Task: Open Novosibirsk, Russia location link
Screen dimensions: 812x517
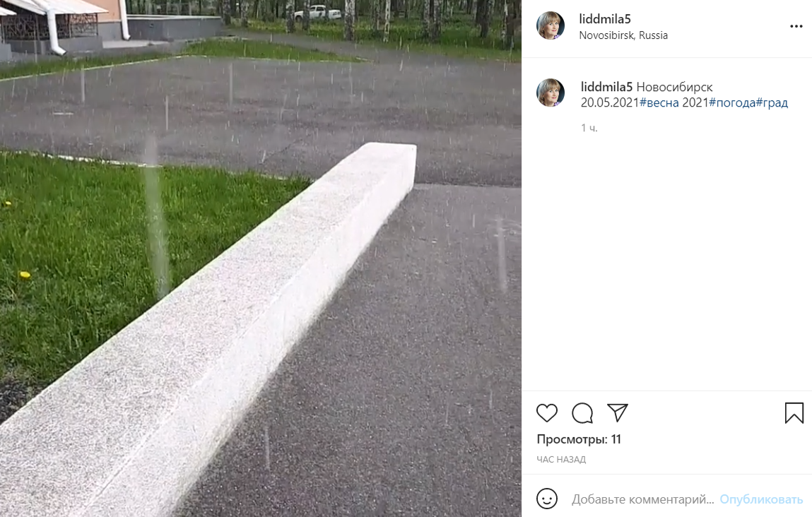Action: pyautogui.click(x=623, y=35)
